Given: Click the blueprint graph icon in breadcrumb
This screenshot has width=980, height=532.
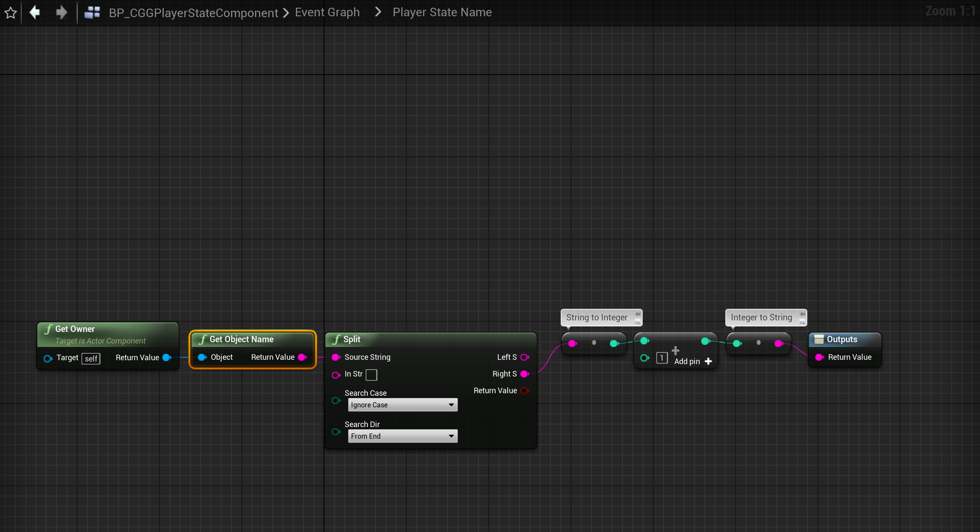Looking at the screenshot, I should pyautogui.click(x=92, y=12).
